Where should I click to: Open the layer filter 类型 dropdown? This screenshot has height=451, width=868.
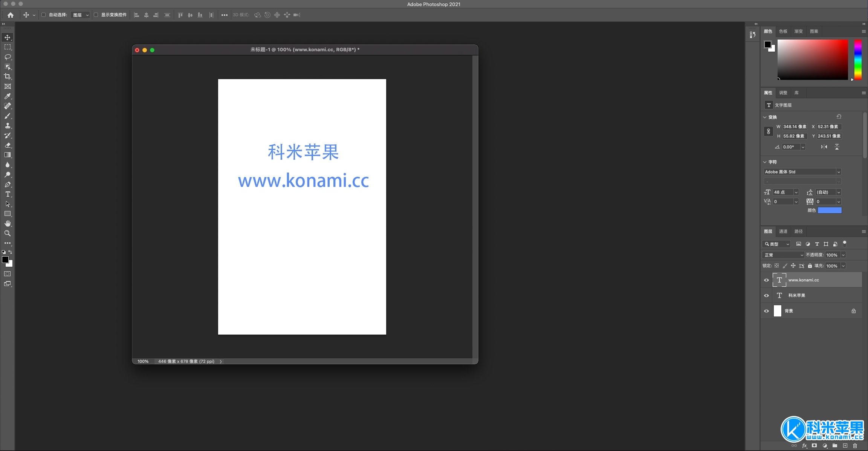click(x=777, y=244)
